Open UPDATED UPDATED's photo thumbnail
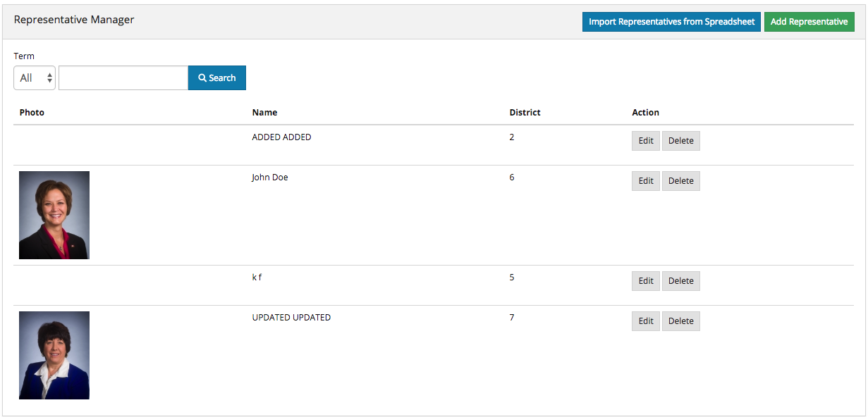 pyautogui.click(x=54, y=355)
